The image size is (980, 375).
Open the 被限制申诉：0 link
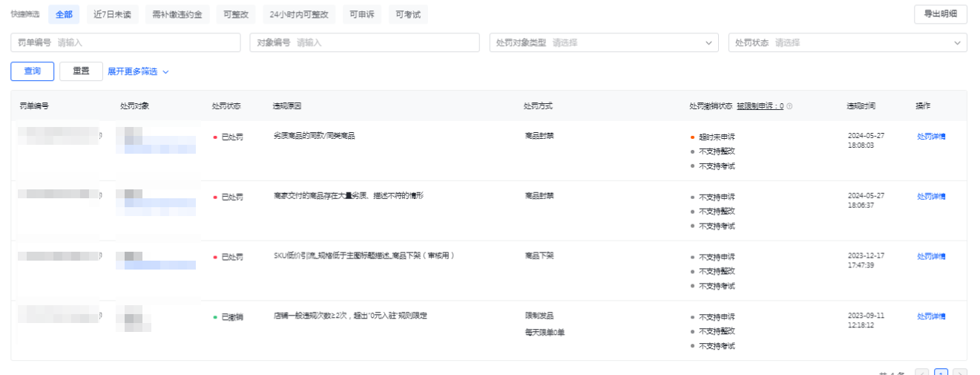pyautogui.click(x=760, y=106)
